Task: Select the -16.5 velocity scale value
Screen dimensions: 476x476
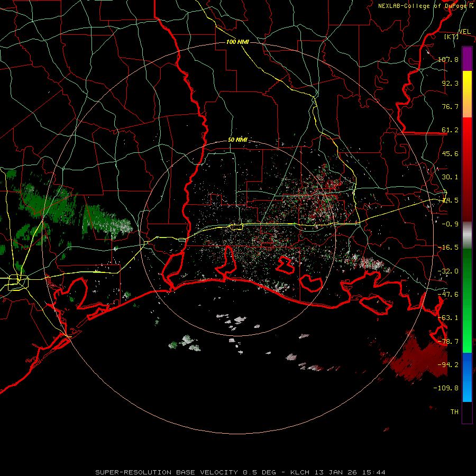Action: tap(448, 248)
